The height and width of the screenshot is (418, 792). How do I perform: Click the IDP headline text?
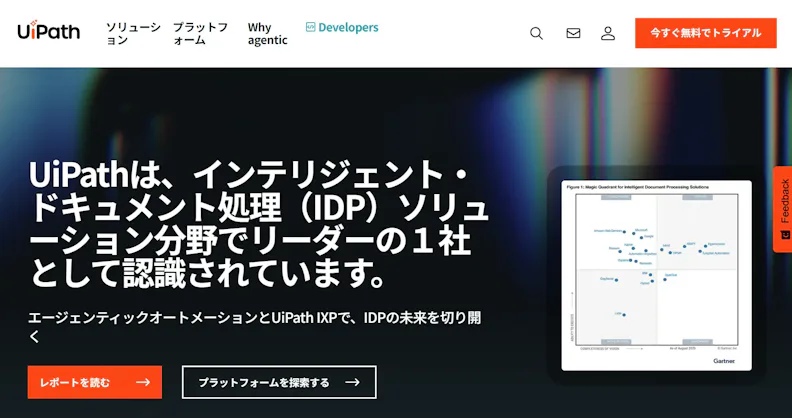pyautogui.click(x=258, y=224)
